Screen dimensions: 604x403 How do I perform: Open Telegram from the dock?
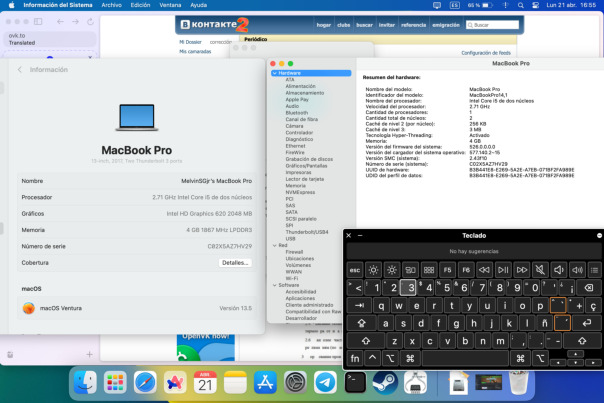click(325, 381)
